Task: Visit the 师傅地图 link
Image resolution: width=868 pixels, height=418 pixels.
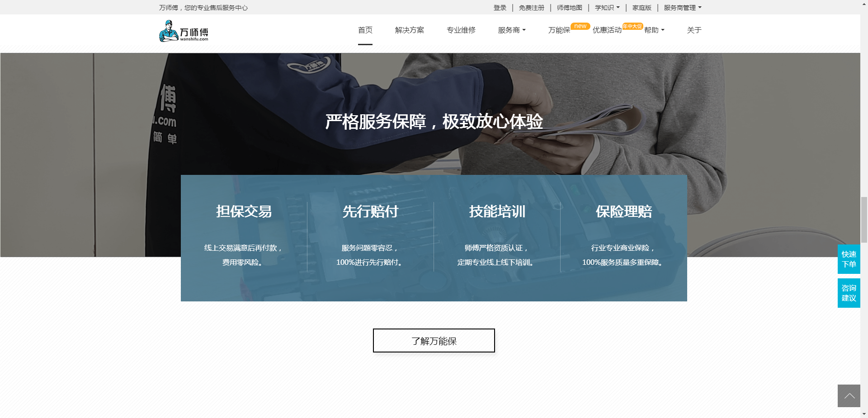Action: pos(569,8)
